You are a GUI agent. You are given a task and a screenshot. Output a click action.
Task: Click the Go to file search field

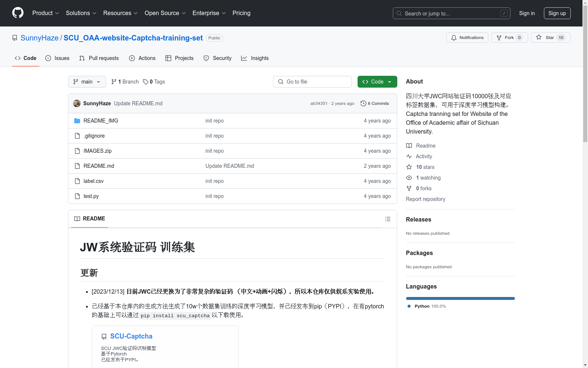(x=312, y=82)
